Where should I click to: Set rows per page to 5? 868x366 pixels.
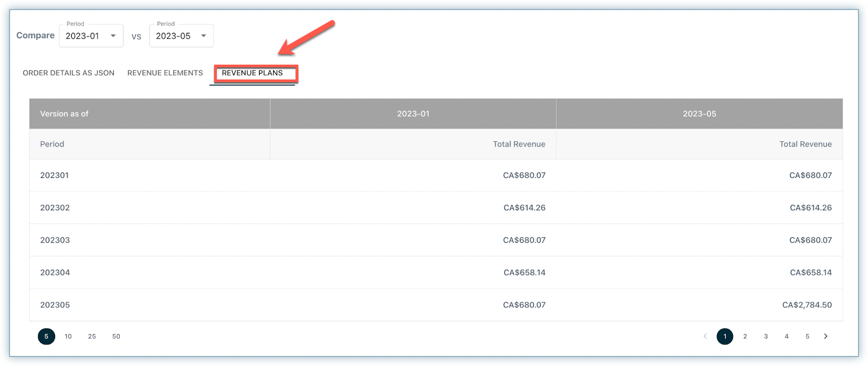pos(46,336)
